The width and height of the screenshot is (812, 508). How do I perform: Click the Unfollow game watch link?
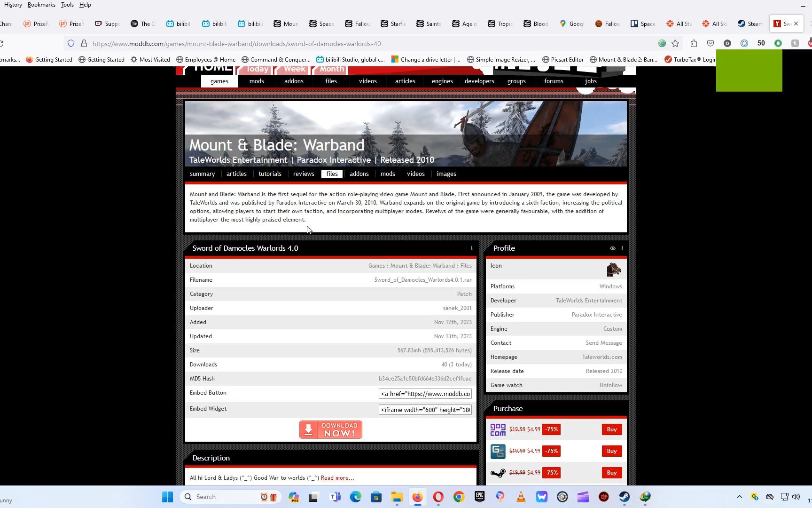click(611, 385)
